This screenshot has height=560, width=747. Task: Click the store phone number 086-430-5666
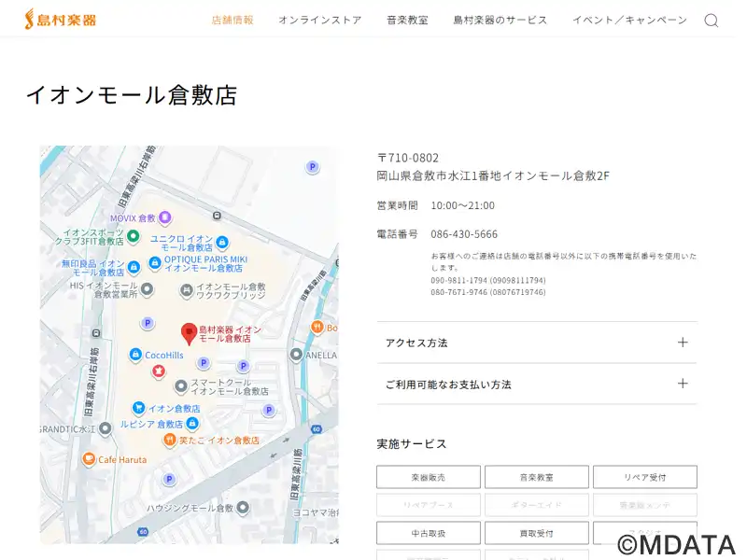coord(464,234)
